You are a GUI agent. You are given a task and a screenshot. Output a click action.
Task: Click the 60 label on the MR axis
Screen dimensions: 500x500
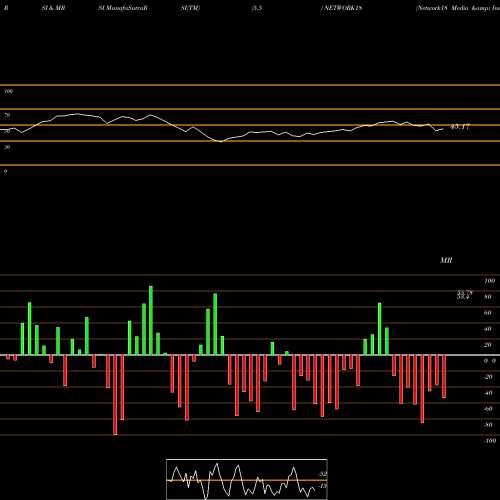point(488,313)
